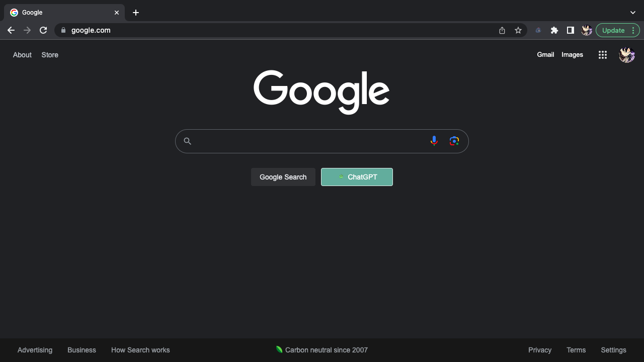Click the ChatGPT button

[357, 177]
